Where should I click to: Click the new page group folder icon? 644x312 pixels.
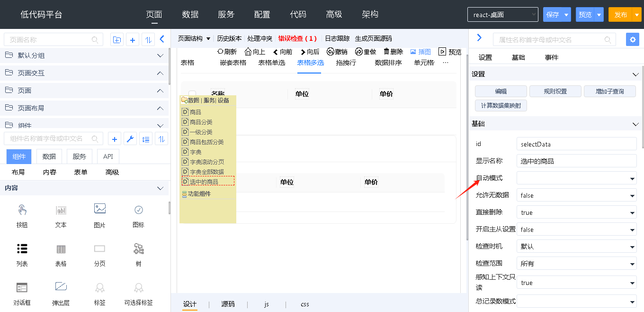[116, 40]
